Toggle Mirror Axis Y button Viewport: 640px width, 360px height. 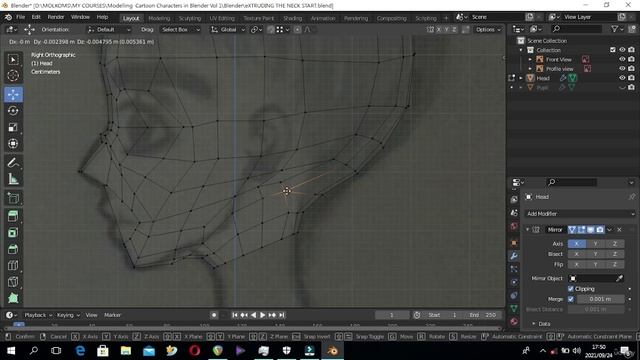(x=596, y=244)
